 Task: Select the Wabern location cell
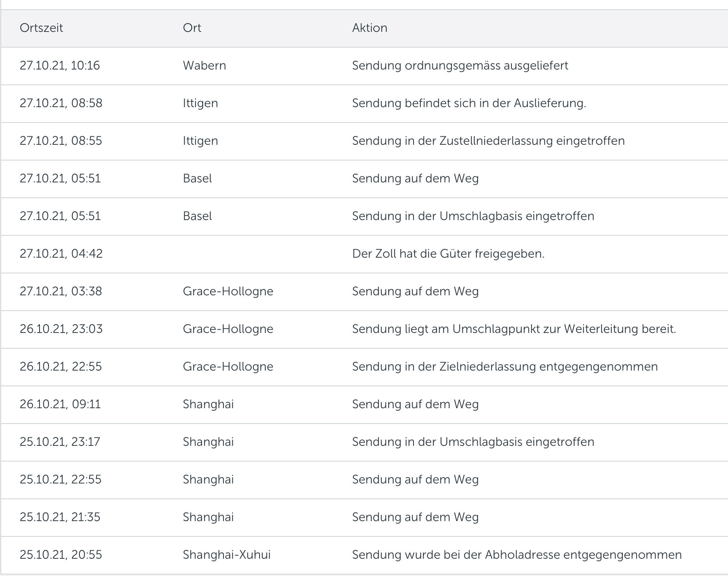(x=204, y=66)
